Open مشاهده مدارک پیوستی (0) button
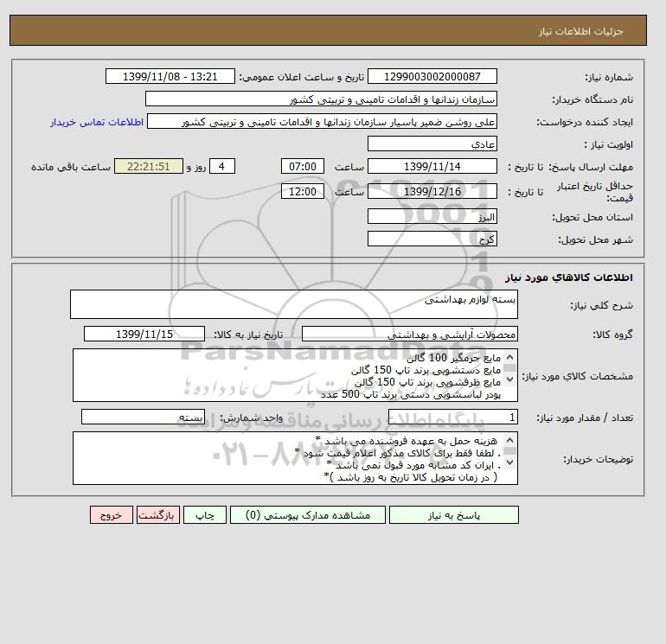Image resolution: width=666 pixels, height=644 pixels. [x=308, y=515]
